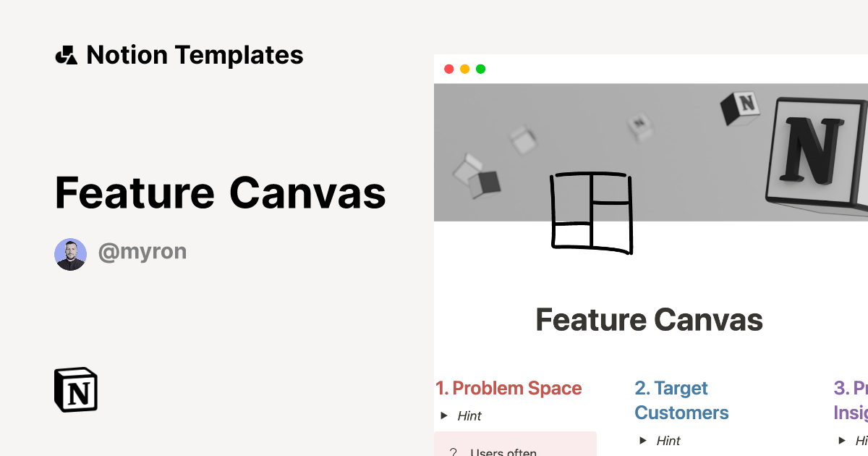This screenshot has width=868, height=456.
Task: Open the @myron profile link
Action: 142,251
